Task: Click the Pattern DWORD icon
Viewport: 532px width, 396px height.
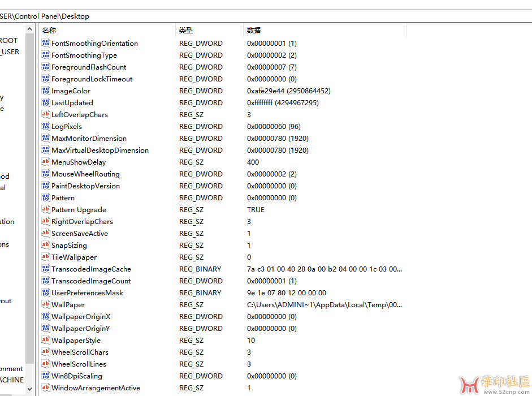Action: pos(46,197)
